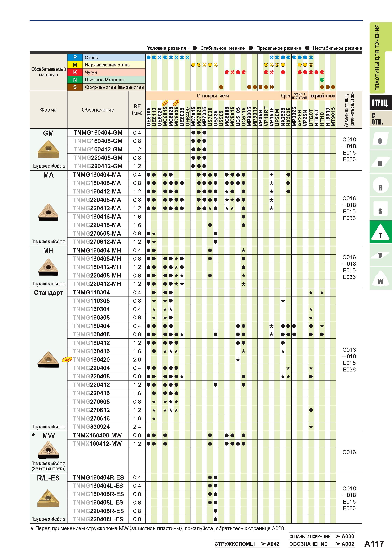This screenshot has width=392, height=555.
Task: Select the S insert shape tab
Action: click(380, 208)
